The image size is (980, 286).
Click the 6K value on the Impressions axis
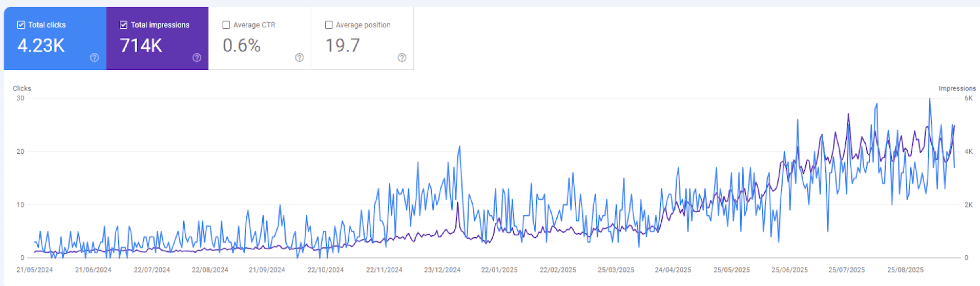pos(968,98)
